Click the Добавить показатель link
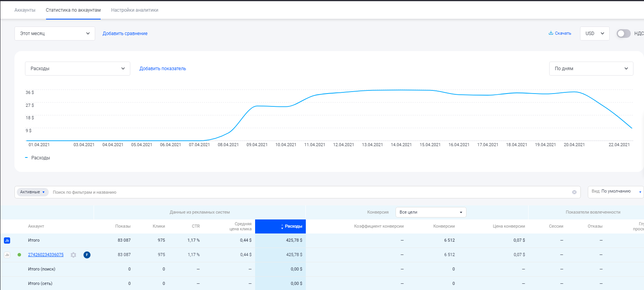The image size is (644, 290). click(163, 69)
